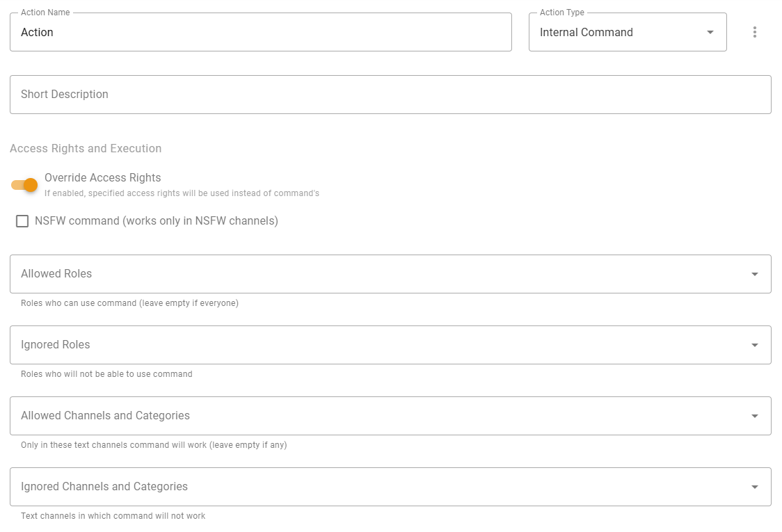Screen dimensions: 782x532
Task: Focus the Action Name text field
Action: pyautogui.click(x=261, y=32)
